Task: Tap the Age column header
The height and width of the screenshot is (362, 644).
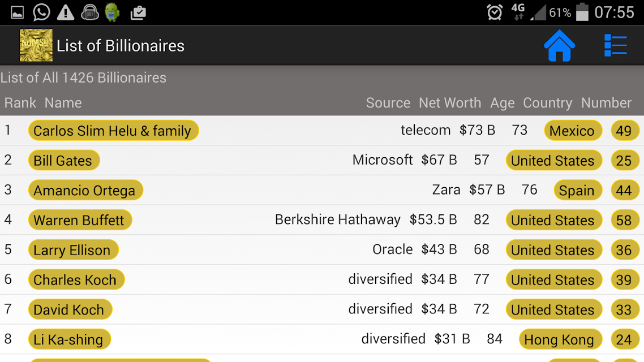Action: click(x=502, y=103)
